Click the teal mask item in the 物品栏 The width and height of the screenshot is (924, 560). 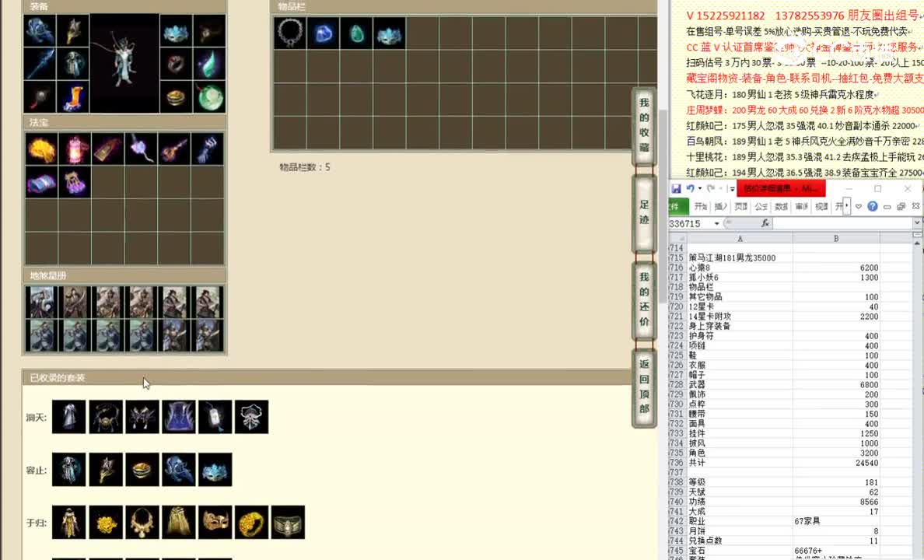tap(389, 33)
